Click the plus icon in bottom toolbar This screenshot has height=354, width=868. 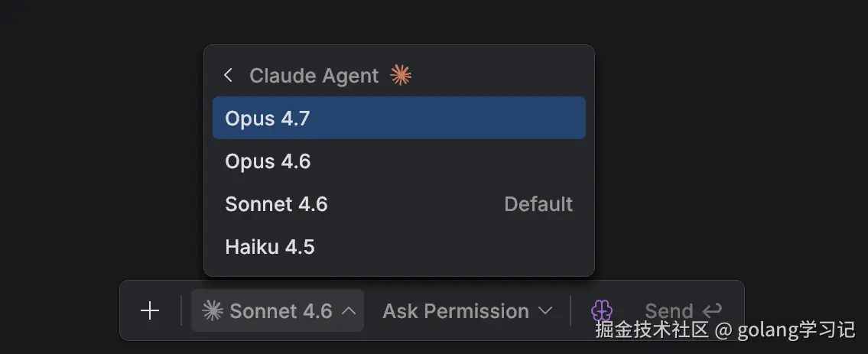pos(150,310)
